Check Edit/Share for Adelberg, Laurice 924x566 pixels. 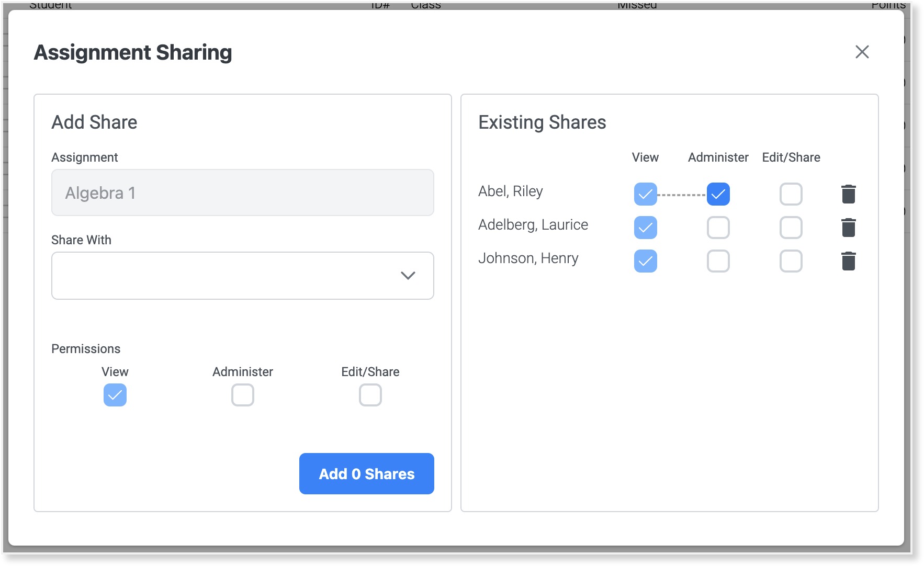tap(791, 228)
